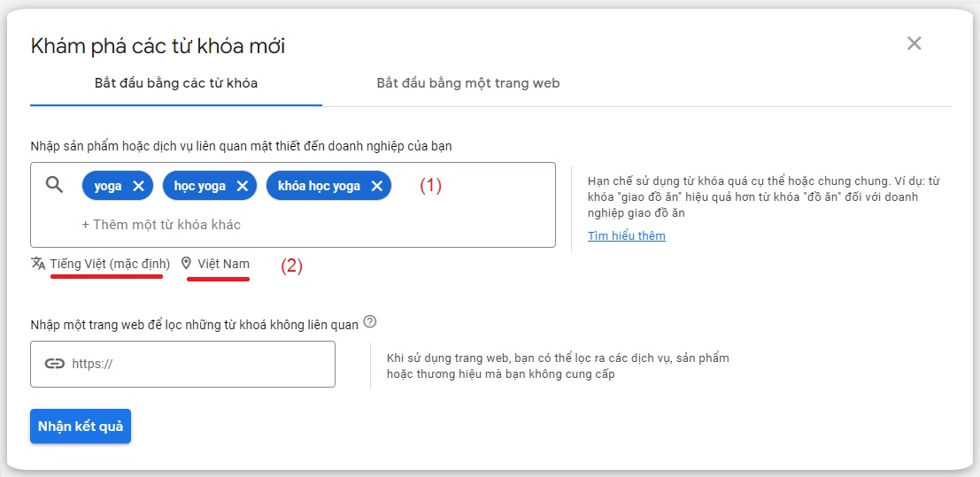Remove the 'khóa học yoga' keyword chip
This screenshot has height=477, width=980.
pos(377,187)
